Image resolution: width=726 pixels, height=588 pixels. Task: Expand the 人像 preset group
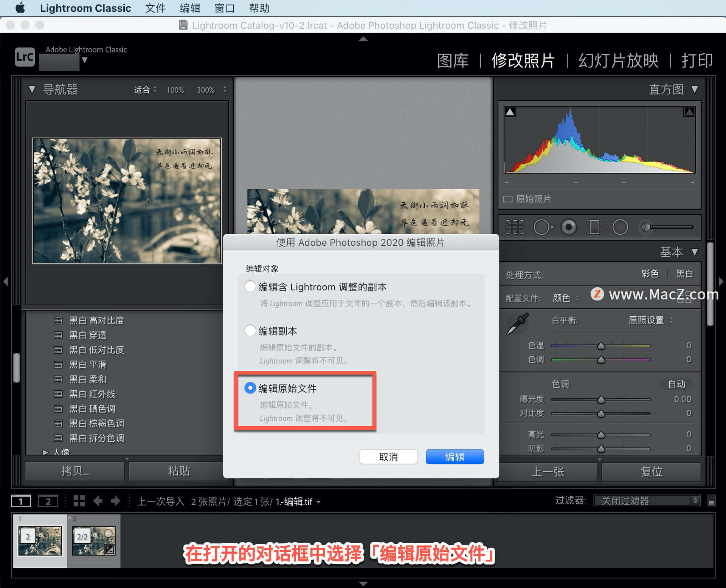(x=45, y=452)
